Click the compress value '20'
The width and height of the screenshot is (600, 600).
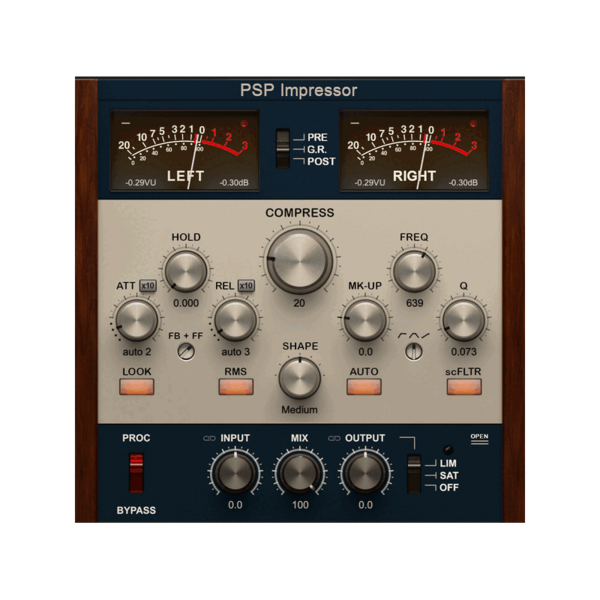[299, 303]
